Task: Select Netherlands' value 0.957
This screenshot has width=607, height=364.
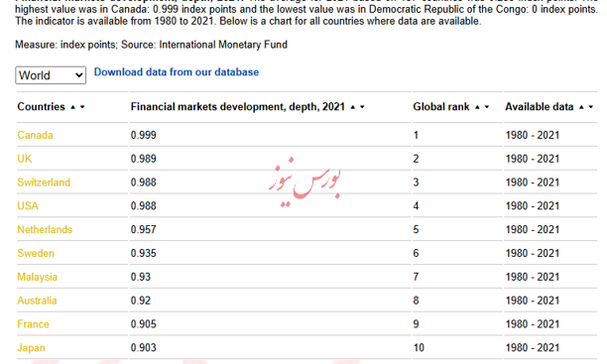Action: click(x=143, y=230)
